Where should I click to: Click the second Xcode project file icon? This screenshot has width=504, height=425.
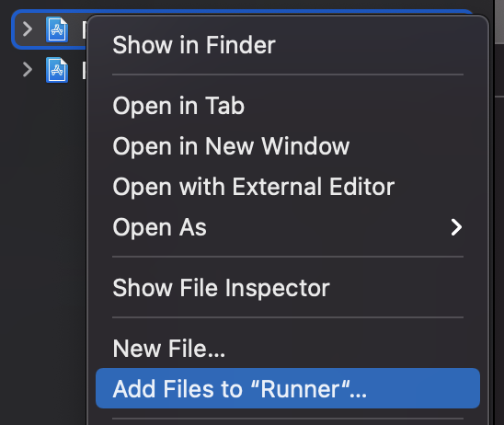click(x=57, y=70)
